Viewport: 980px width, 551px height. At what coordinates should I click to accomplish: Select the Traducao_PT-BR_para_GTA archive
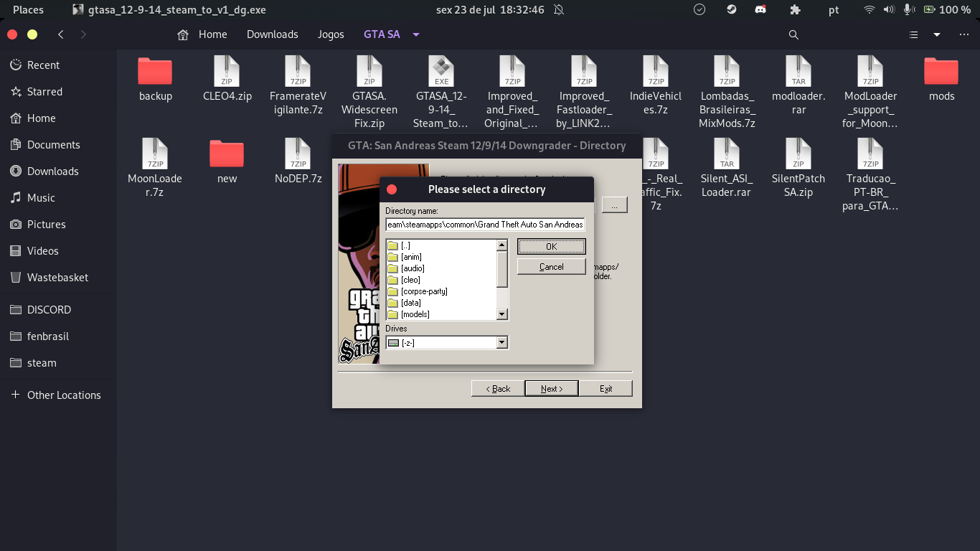(x=870, y=174)
